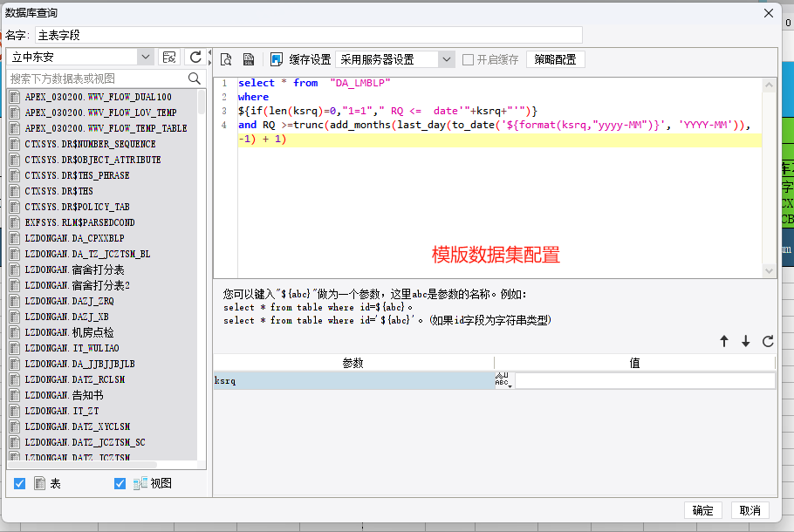This screenshot has height=532, width=794.
Task: Select LZDONGAN.DAZJ_ZRQ table
Action: point(70,301)
